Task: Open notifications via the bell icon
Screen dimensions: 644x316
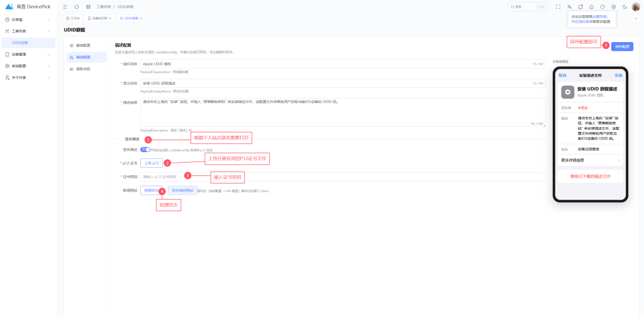Action: (x=580, y=6)
